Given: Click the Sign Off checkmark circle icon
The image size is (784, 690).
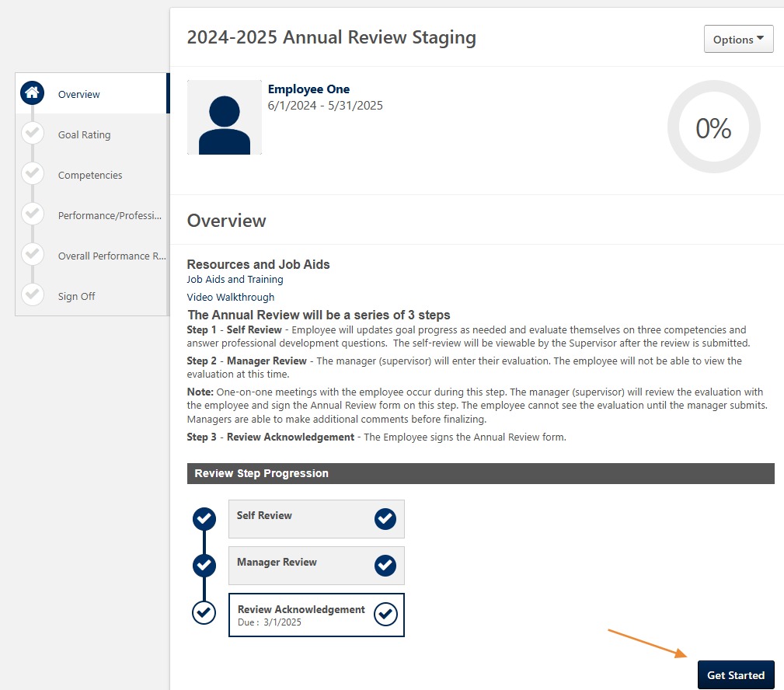Looking at the screenshot, I should (x=33, y=295).
